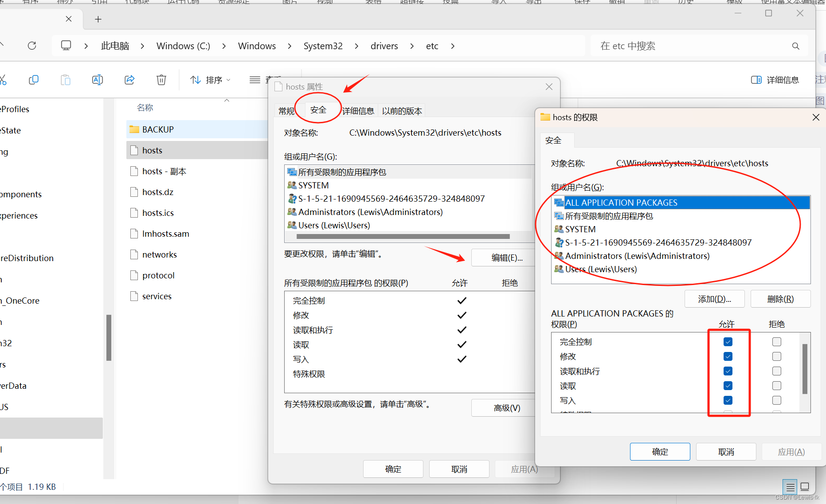Open the 排序 sort menu
The height and width of the screenshot is (504, 826).
coord(210,80)
